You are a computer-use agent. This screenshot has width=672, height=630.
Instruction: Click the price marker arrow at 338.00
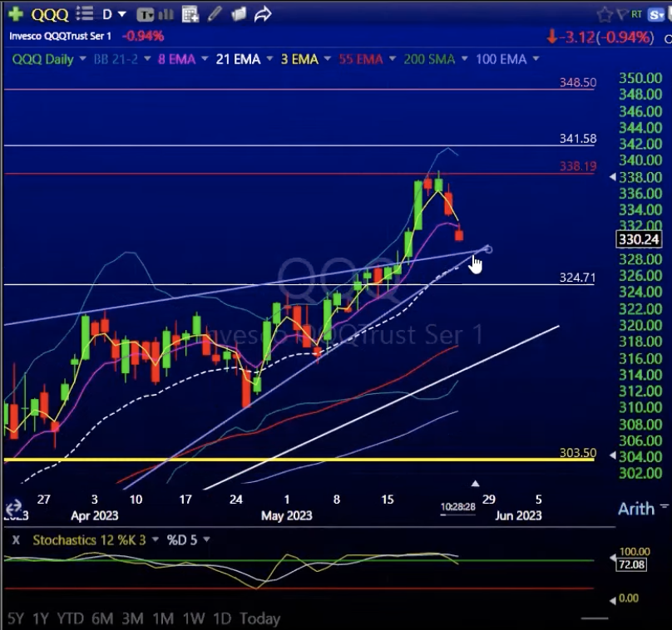613,176
